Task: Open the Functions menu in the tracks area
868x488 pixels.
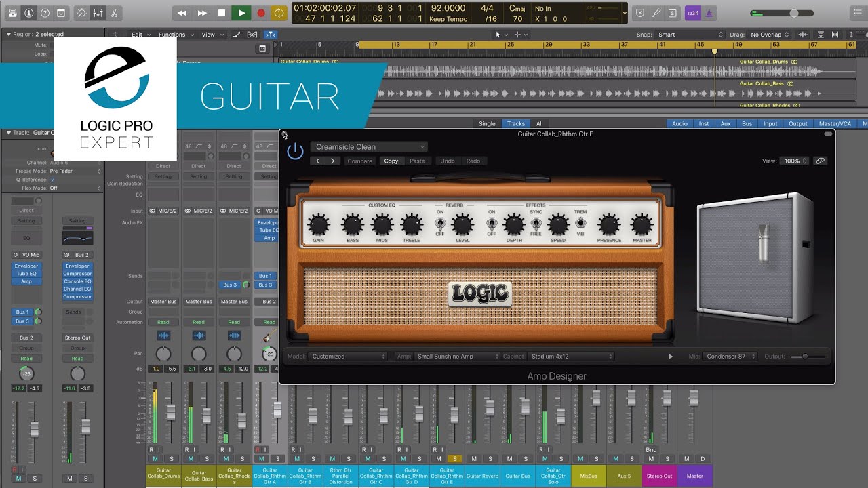Action: tap(175, 35)
